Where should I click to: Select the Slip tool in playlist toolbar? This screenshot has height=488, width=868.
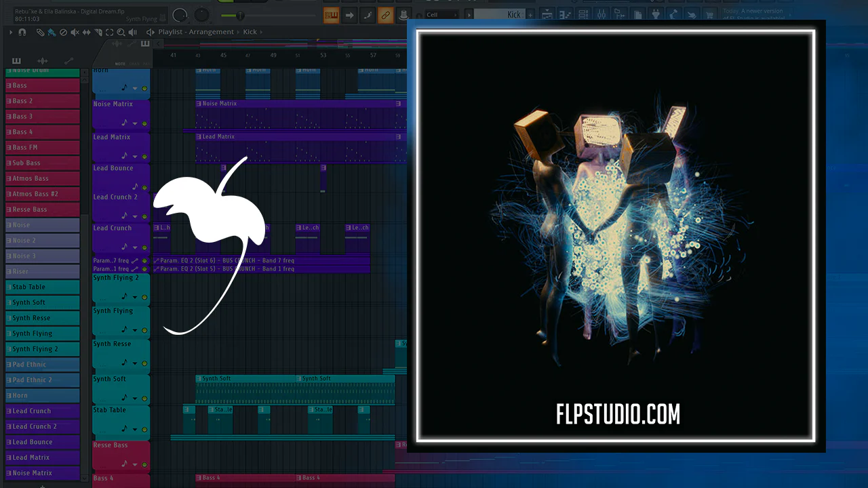coord(86,32)
